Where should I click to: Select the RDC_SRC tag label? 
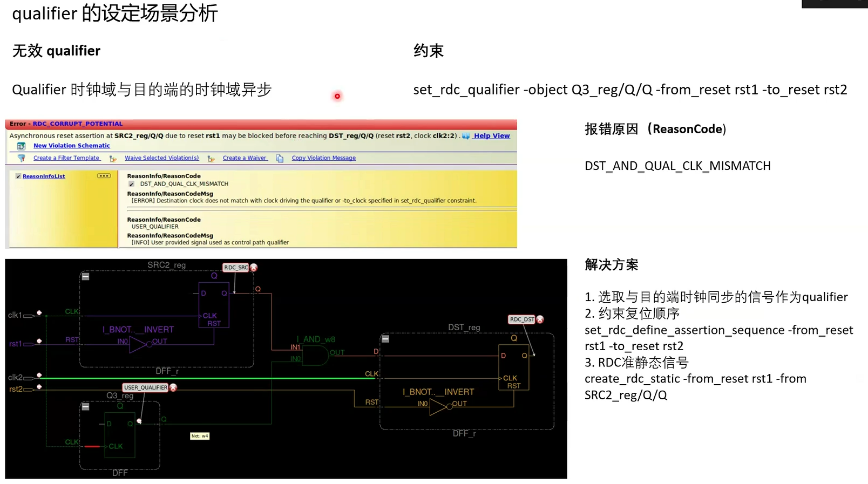pyautogui.click(x=236, y=268)
